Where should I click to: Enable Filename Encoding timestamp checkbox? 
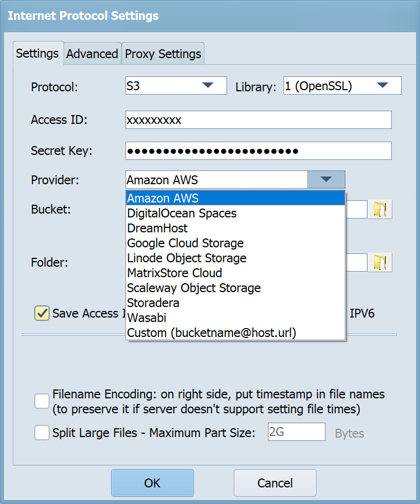pyautogui.click(x=42, y=402)
